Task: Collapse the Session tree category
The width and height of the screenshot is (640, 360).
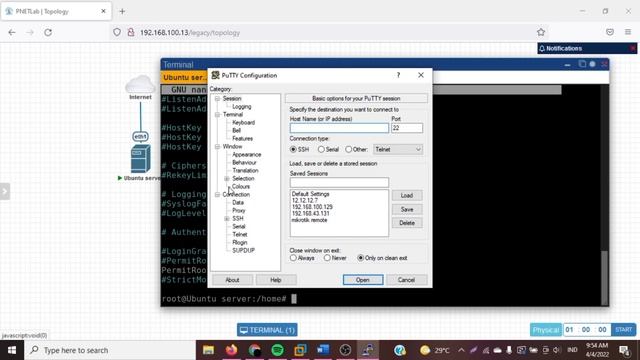Action: (218, 98)
